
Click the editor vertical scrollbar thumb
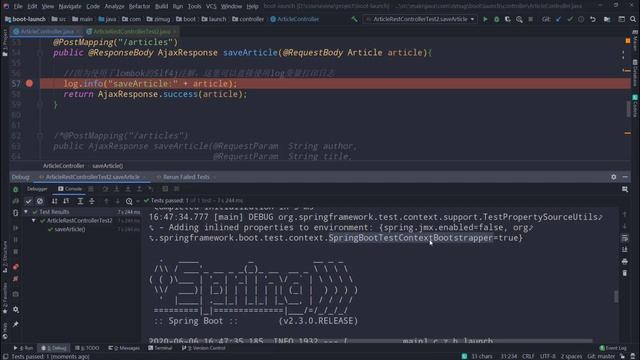coord(628,109)
